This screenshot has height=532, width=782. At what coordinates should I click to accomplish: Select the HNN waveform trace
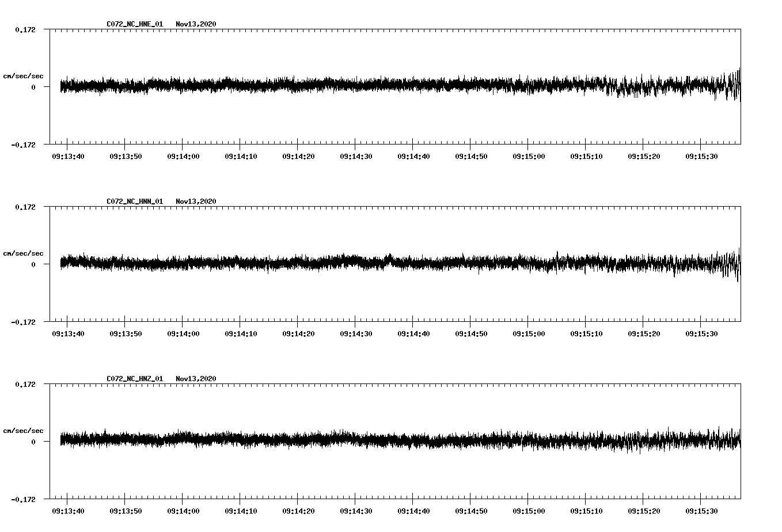click(x=346, y=264)
